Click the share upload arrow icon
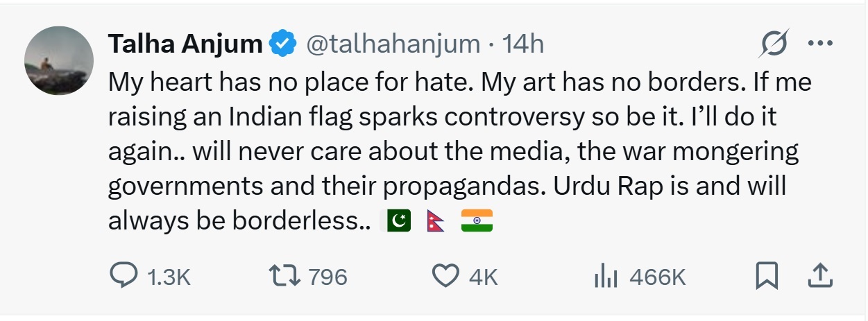The width and height of the screenshot is (868, 321). [820, 277]
